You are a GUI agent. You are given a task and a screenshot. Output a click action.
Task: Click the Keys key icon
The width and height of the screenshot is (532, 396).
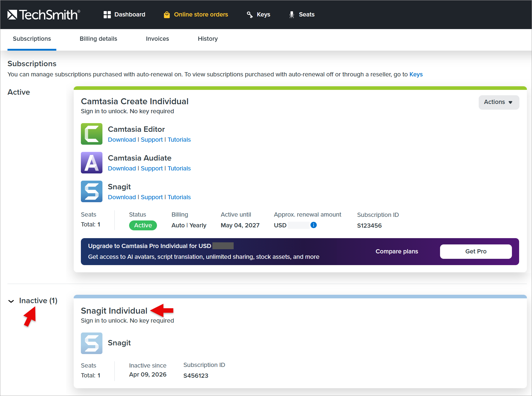coord(250,15)
